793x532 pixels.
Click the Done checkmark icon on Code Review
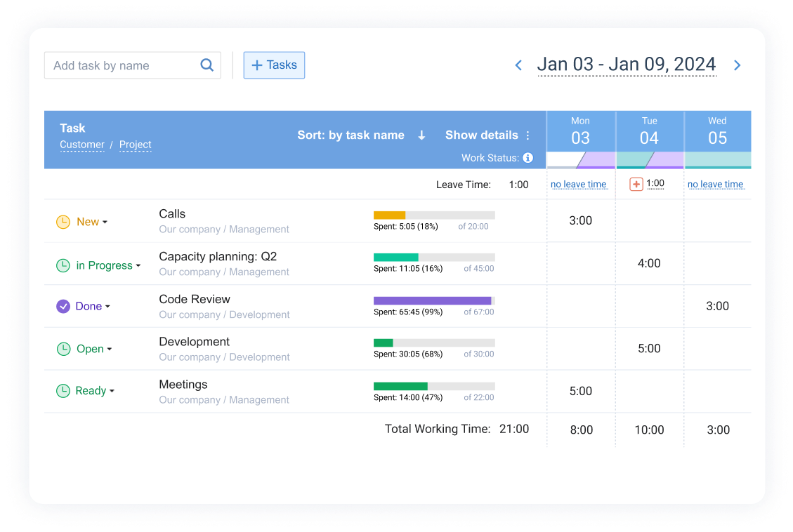(x=63, y=306)
